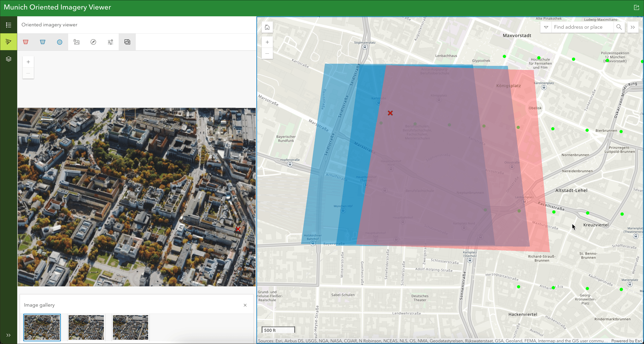
Task: Open the Legend panel in sidebar
Action: coord(9,25)
